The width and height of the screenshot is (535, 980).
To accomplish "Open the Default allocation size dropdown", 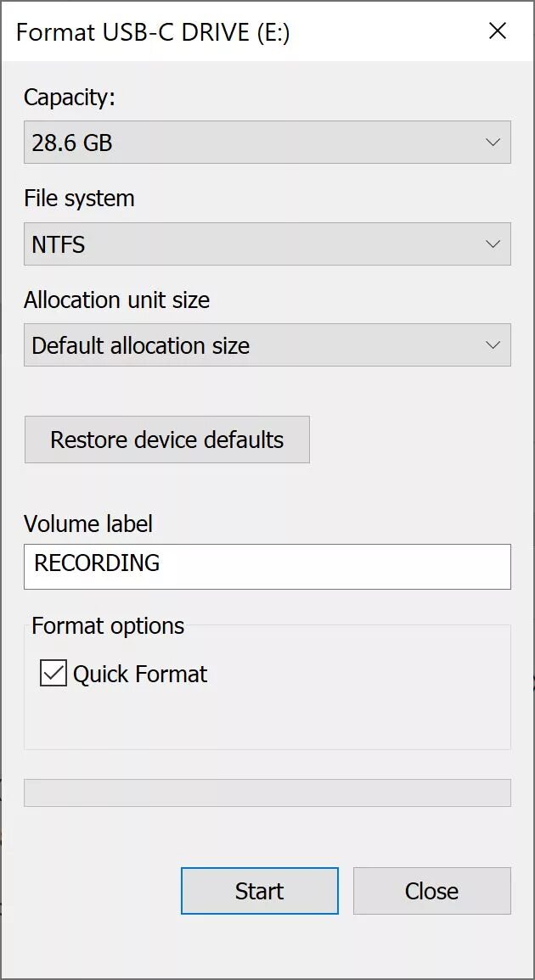I will [x=255, y=345].
